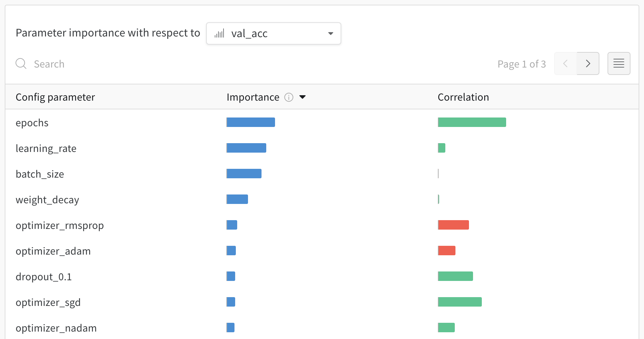The image size is (644, 339).
Task: Click the search magnifier icon
Action: pos(21,63)
